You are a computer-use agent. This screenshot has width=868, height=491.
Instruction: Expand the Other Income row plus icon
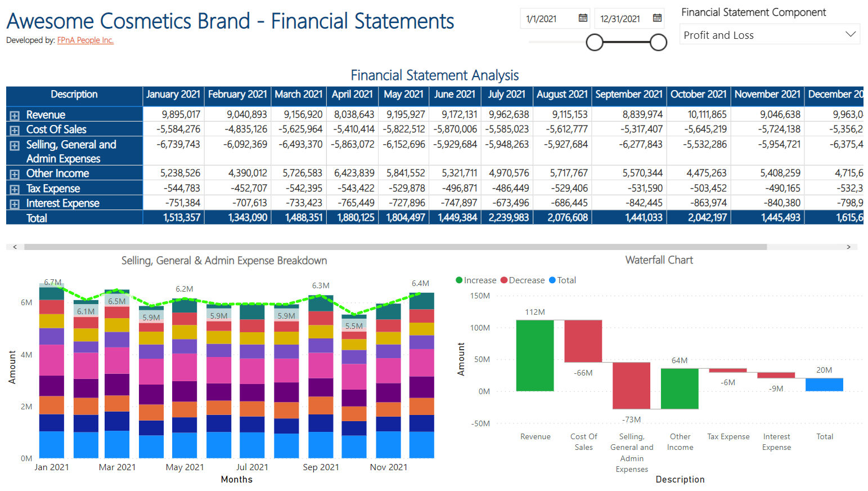(15, 174)
